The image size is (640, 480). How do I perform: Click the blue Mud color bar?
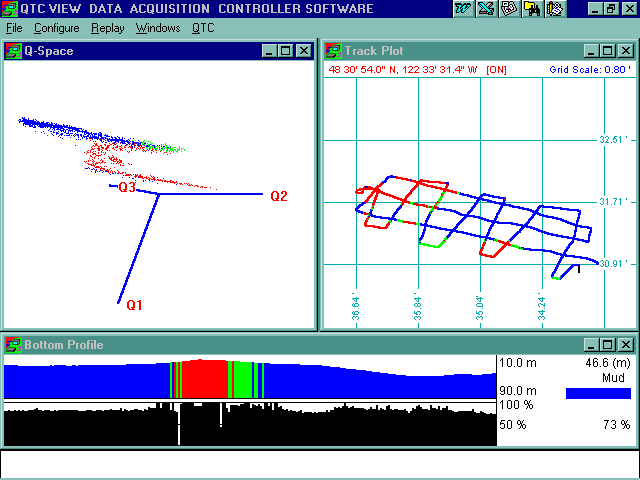click(598, 393)
